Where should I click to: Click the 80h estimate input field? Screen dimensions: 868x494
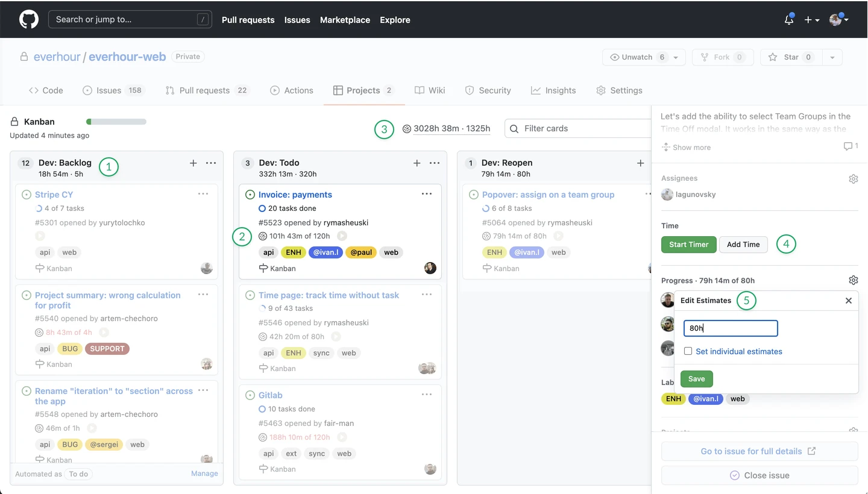(x=731, y=328)
